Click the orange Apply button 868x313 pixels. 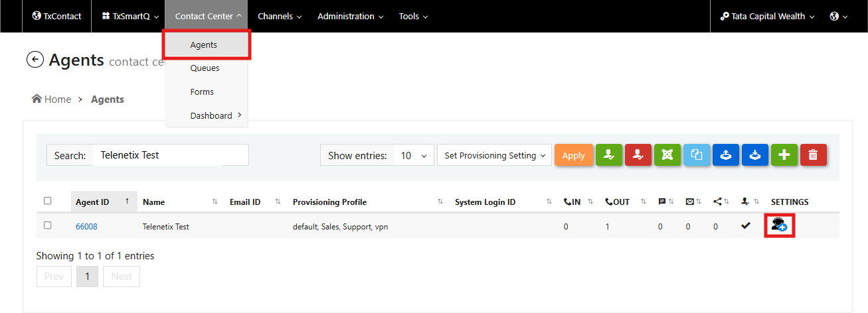(x=574, y=155)
